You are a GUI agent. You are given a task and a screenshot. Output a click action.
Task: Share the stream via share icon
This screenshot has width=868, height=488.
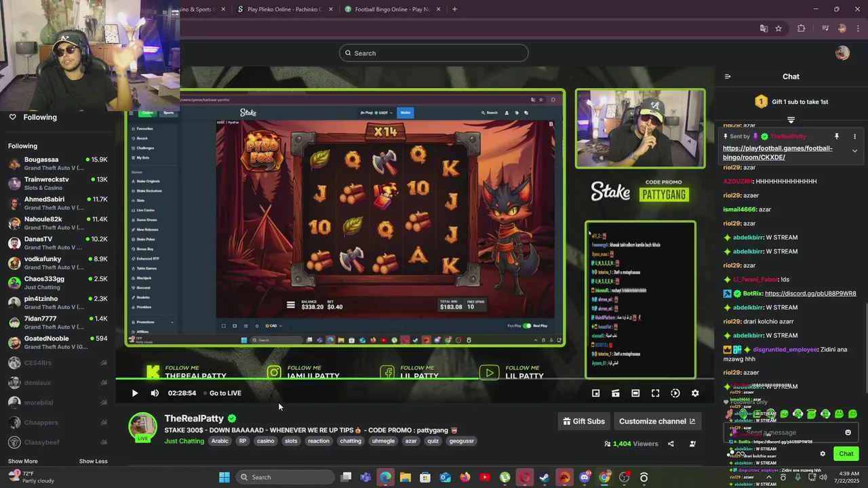671,444
